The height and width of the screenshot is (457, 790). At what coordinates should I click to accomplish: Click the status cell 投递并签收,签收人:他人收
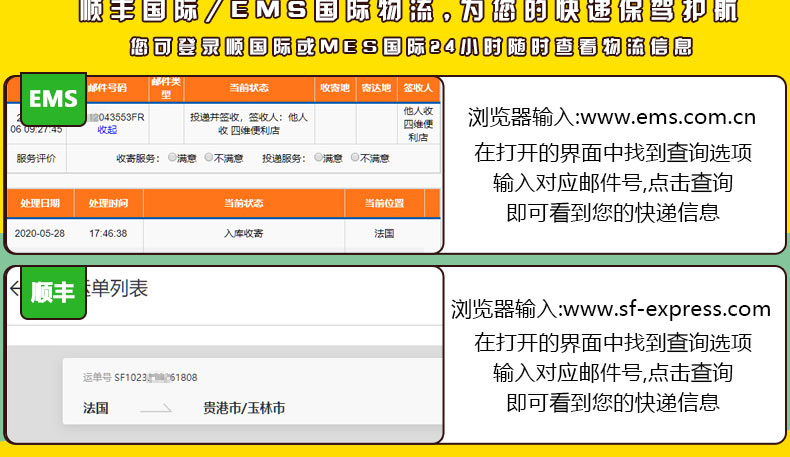(x=249, y=124)
